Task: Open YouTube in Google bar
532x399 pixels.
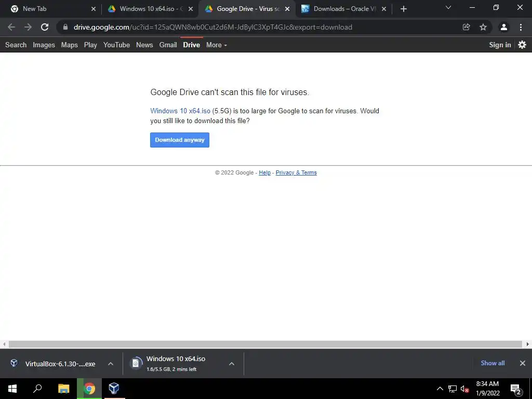Action: [x=117, y=45]
